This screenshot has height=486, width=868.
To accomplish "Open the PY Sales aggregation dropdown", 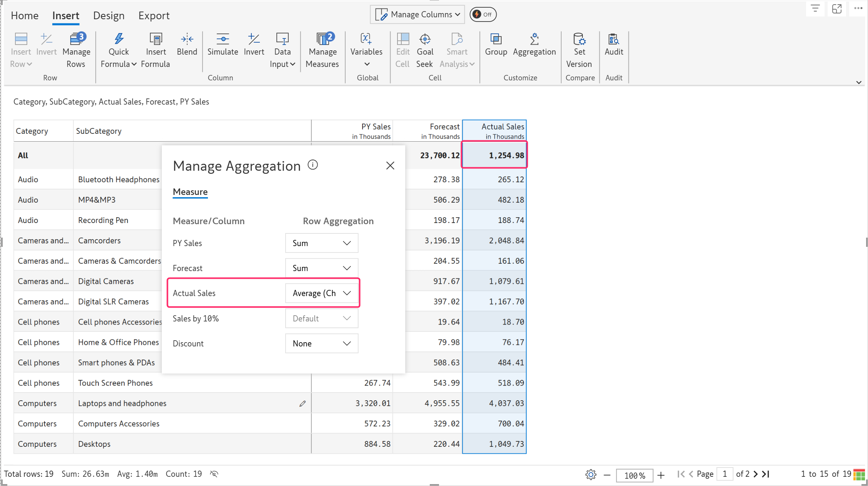I will 321,243.
